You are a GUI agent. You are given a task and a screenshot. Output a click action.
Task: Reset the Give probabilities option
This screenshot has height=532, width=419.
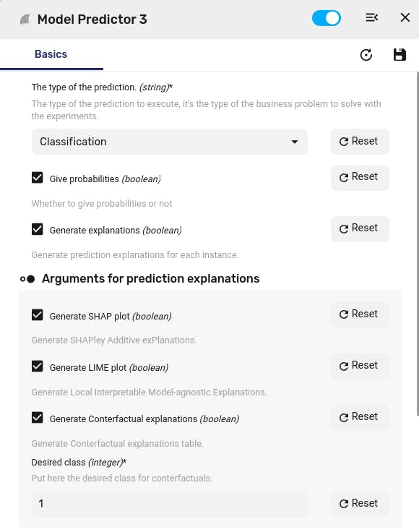click(360, 177)
